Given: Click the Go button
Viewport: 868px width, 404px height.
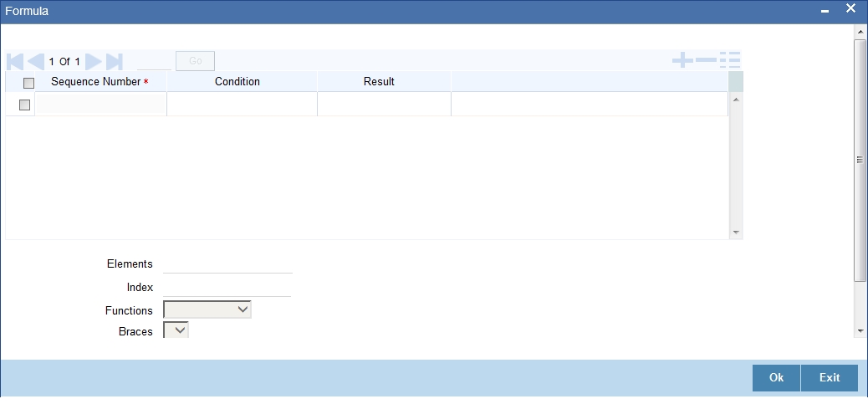Looking at the screenshot, I should (x=195, y=61).
